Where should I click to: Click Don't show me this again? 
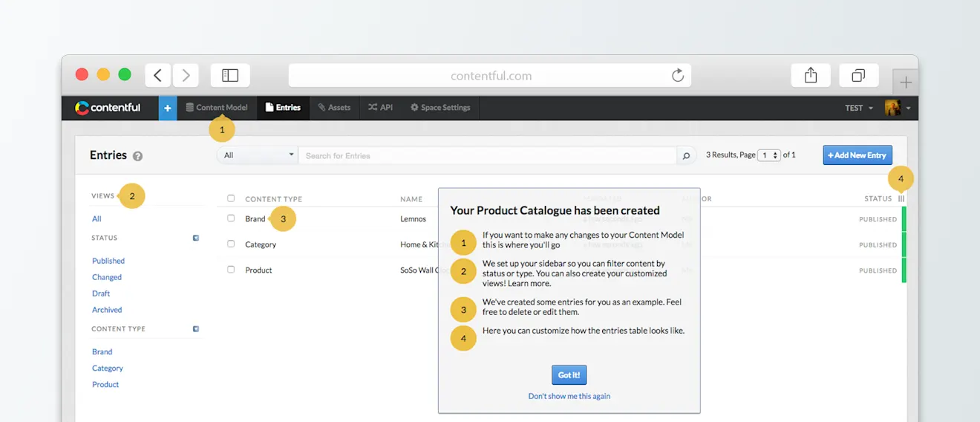pyautogui.click(x=569, y=396)
